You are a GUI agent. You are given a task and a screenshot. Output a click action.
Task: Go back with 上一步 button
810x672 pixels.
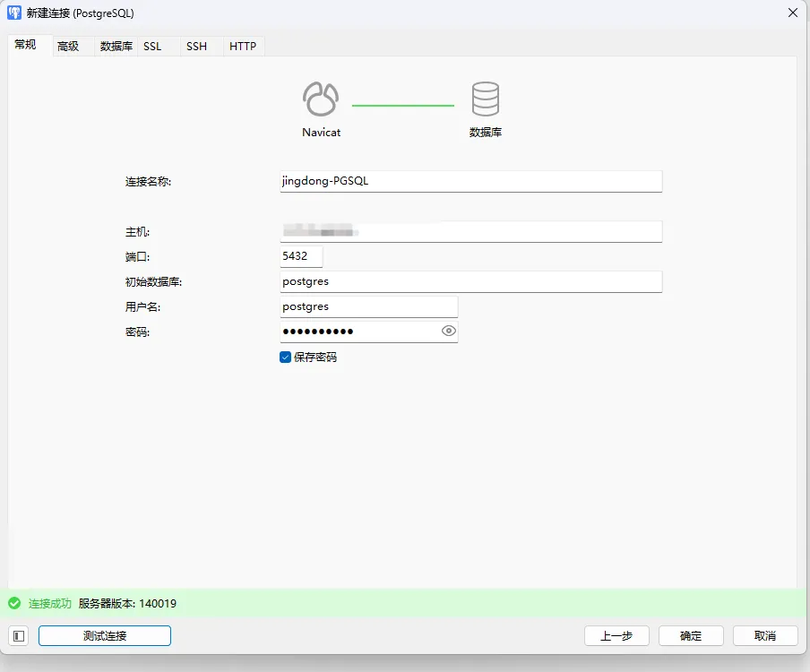616,636
